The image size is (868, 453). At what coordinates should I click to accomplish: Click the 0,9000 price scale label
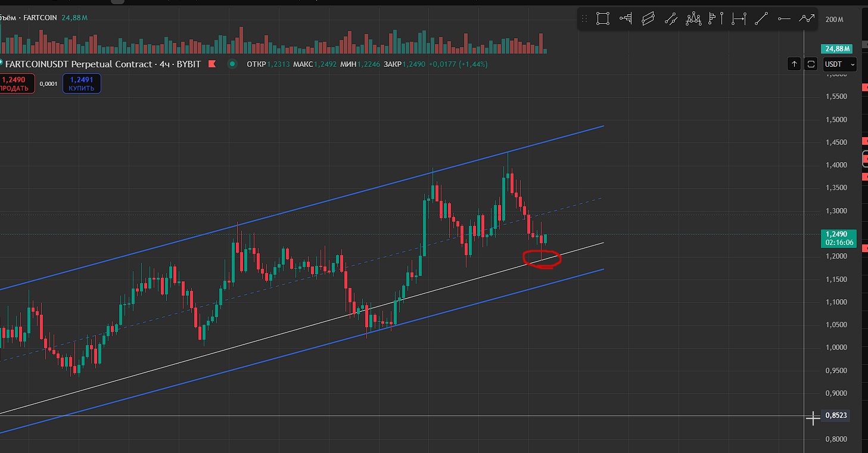836,393
